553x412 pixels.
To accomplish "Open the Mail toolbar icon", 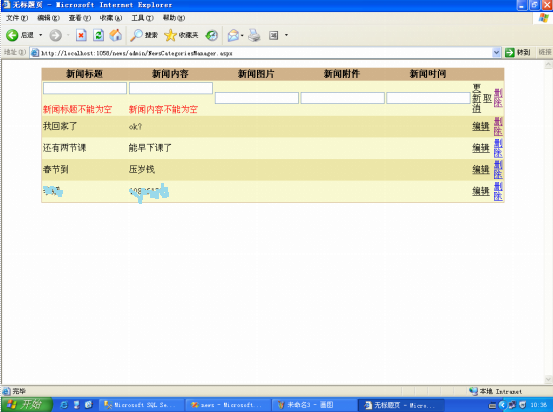I will tap(233, 35).
